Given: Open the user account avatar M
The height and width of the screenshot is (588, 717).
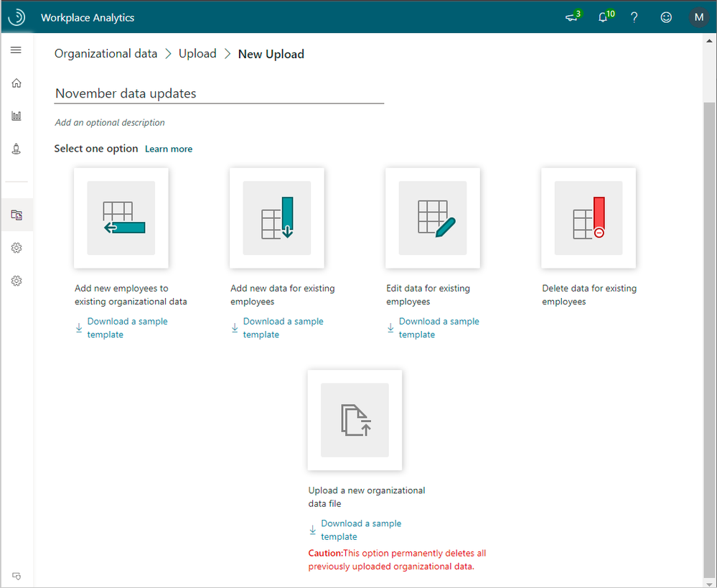Looking at the screenshot, I should tap(699, 17).
